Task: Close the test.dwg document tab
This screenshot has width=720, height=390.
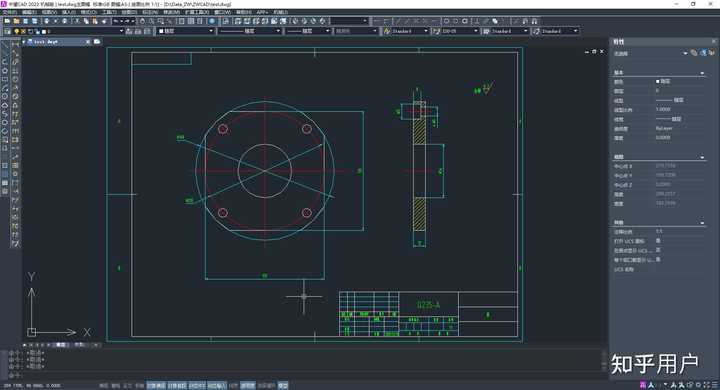Action: [x=88, y=42]
